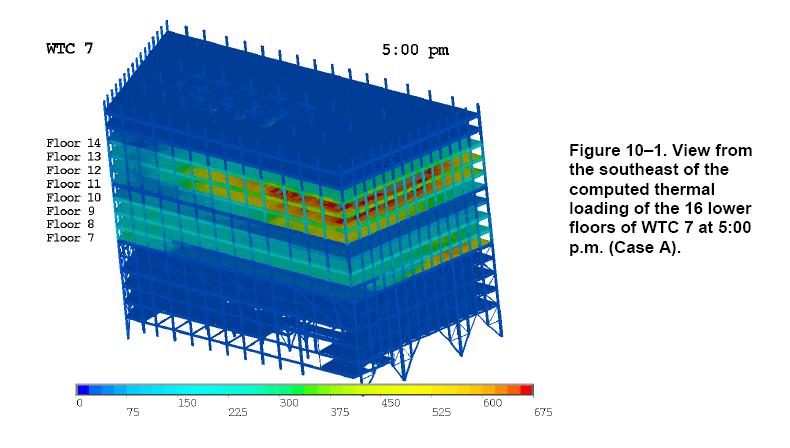Select the Floor 7 label
Screen dimensions: 790x448
point(71,238)
